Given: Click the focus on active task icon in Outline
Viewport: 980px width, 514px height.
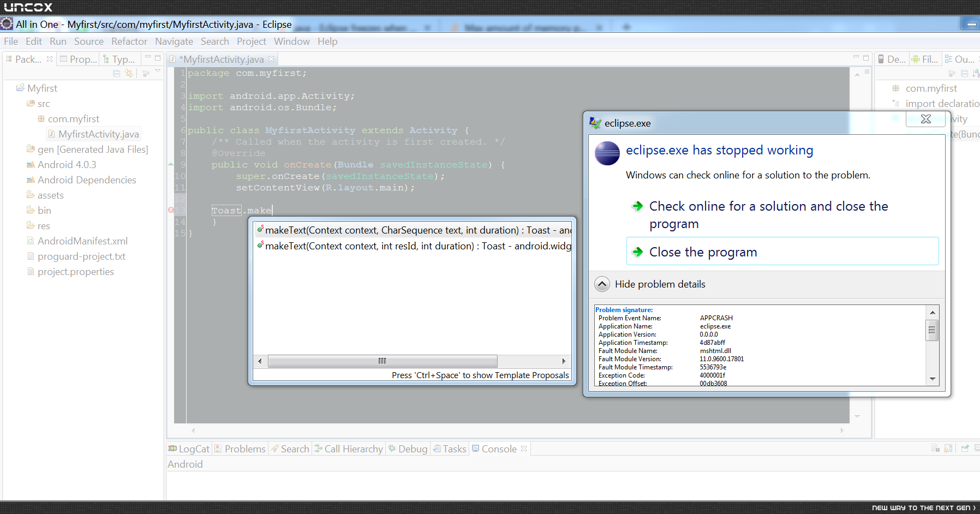Looking at the screenshot, I should [952, 73].
